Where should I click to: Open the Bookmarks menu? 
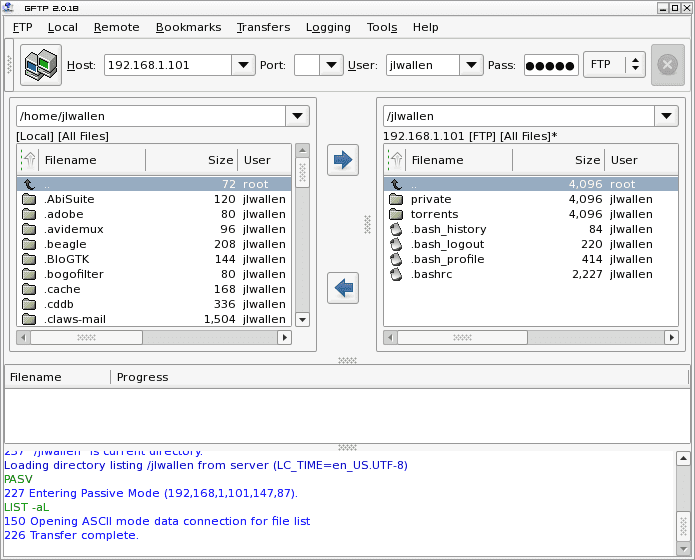coord(188,27)
